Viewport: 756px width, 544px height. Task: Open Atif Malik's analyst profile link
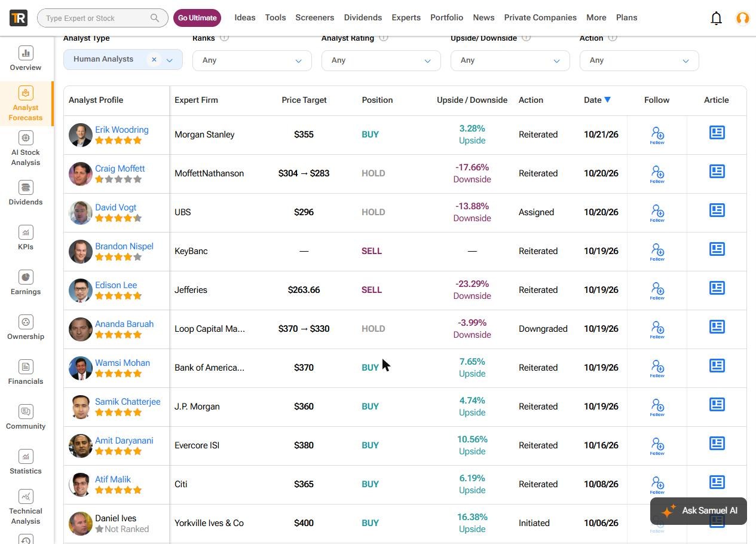point(113,479)
